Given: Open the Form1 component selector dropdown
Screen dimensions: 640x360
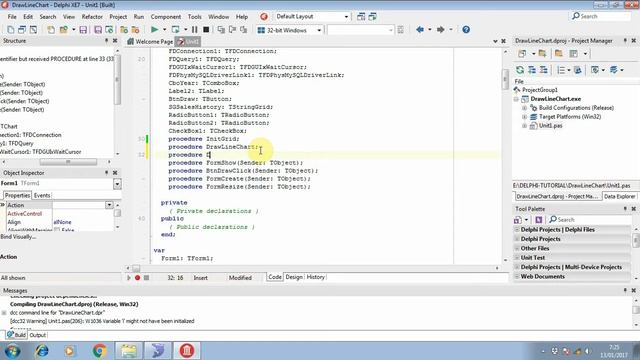Looking at the screenshot, I should pyautogui.click(x=117, y=184).
